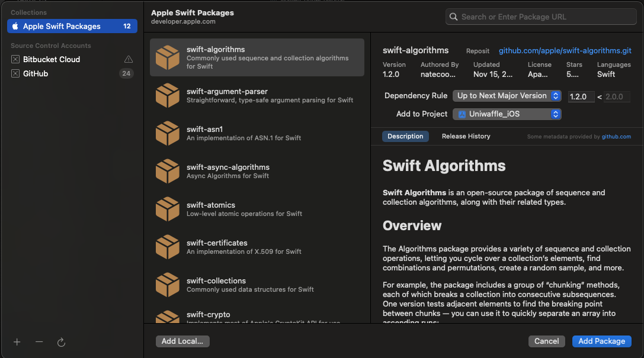Click the Search or Enter Package URL field
644x358 pixels.
[541, 17]
